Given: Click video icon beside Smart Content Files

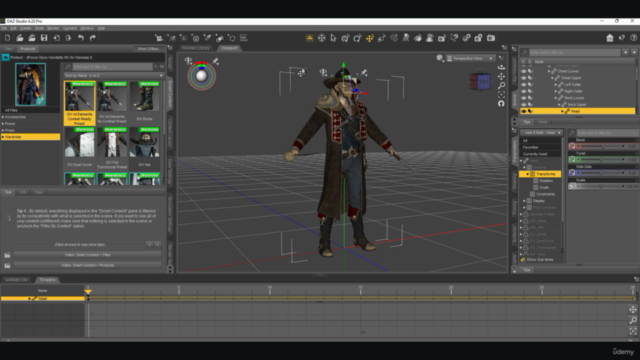Looking at the screenshot, I should point(7,255).
